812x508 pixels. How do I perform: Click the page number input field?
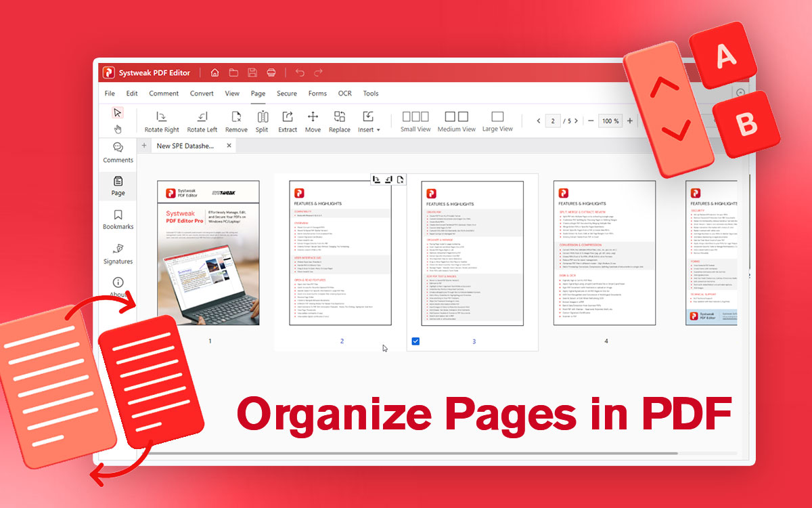554,121
